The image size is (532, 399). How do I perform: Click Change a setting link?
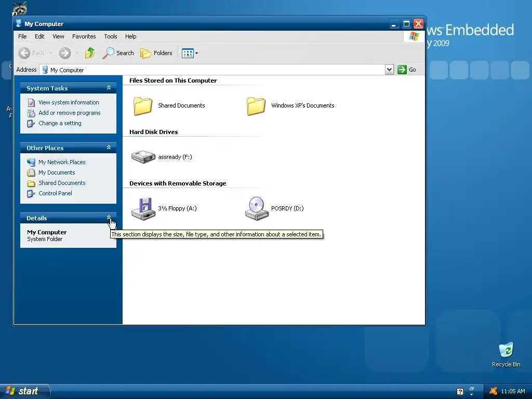60,123
